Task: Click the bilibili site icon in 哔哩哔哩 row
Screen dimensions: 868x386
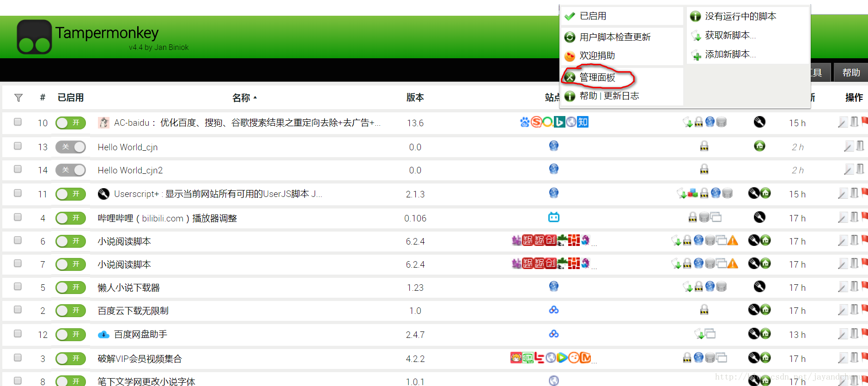Action: click(554, 217)
